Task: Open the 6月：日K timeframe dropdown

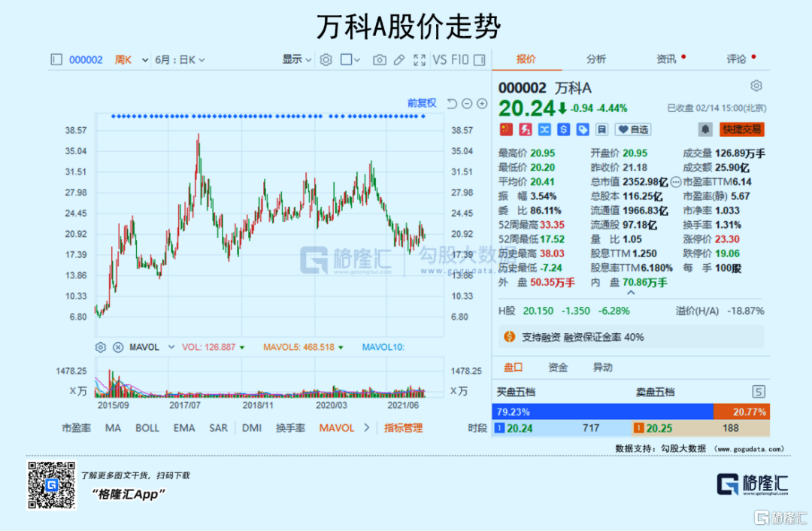Action: point(180,60)
